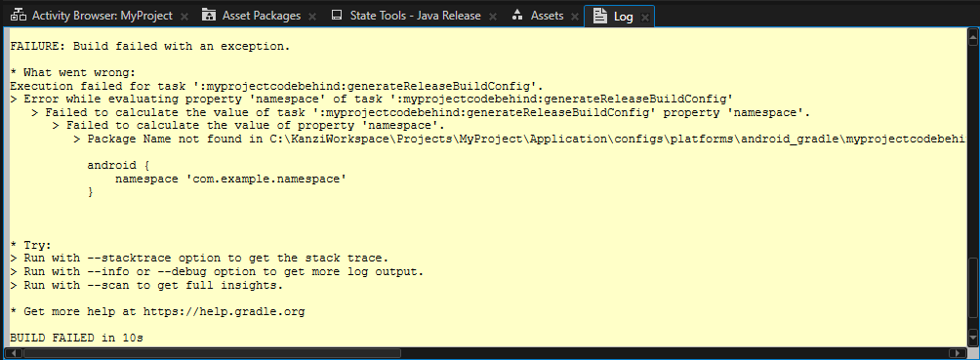Switch to the Assets tab
Screen dimensions: 980x360
pos(547,16)
